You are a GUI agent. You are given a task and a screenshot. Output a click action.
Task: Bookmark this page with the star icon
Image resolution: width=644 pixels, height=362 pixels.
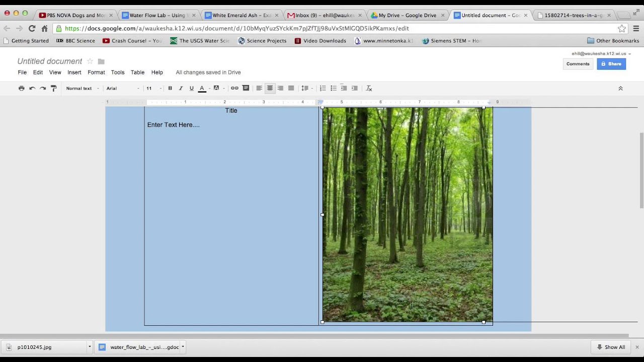tap(622, 29)
